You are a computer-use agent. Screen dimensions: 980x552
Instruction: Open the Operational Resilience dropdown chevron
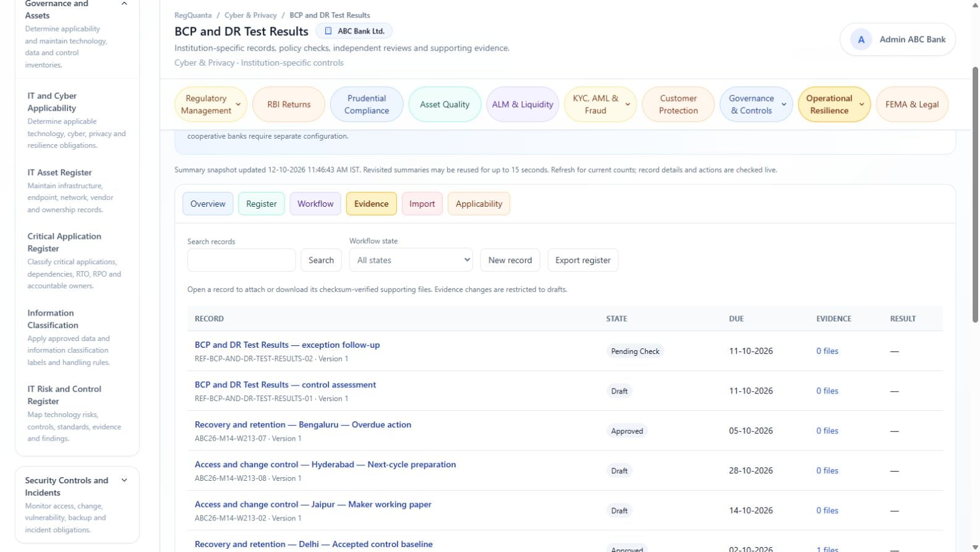tap(862, 105)
